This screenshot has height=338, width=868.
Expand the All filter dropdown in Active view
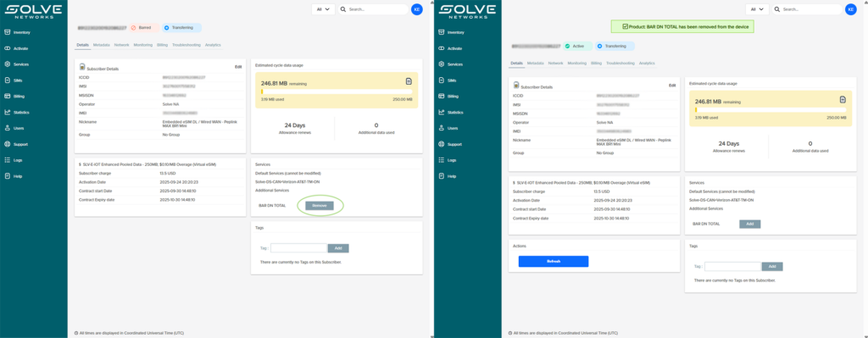point(757,9)
